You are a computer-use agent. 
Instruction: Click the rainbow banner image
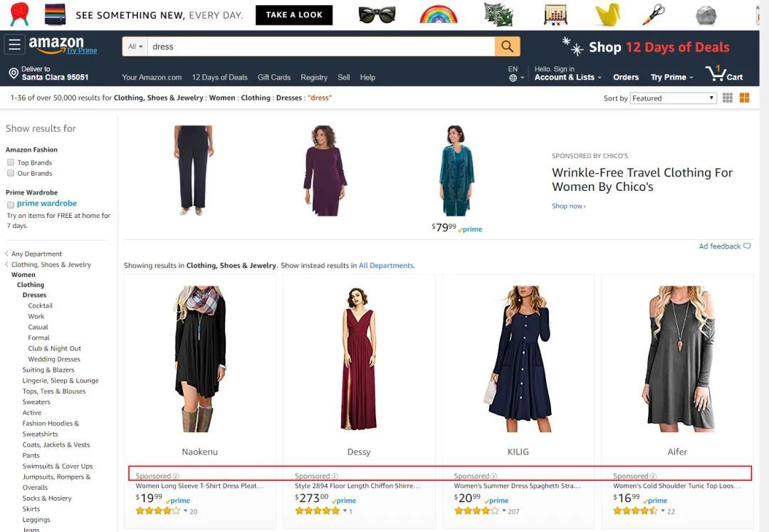(439, 14)
